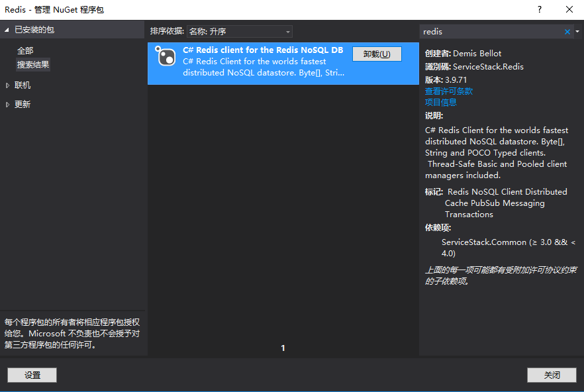Open the 设置 settings button
This screenshot has height=392, width=584.
32,375
